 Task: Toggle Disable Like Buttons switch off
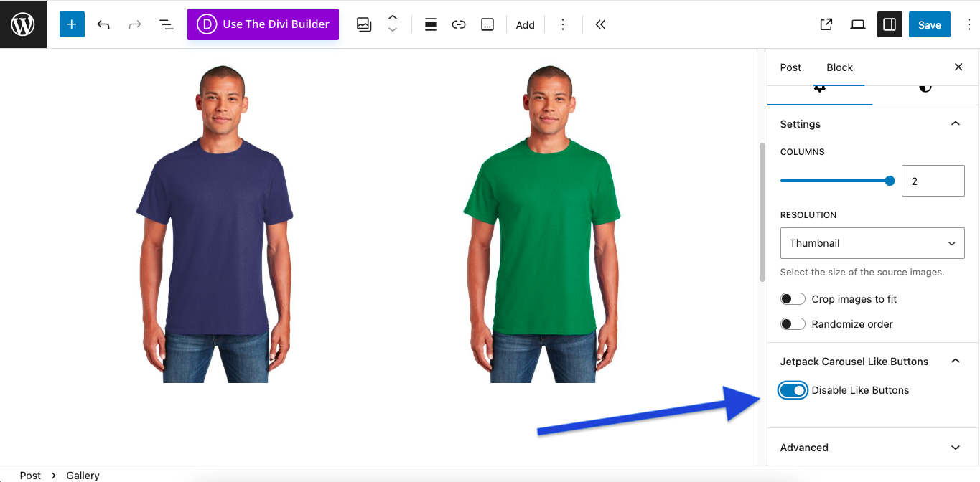point(793,390)
